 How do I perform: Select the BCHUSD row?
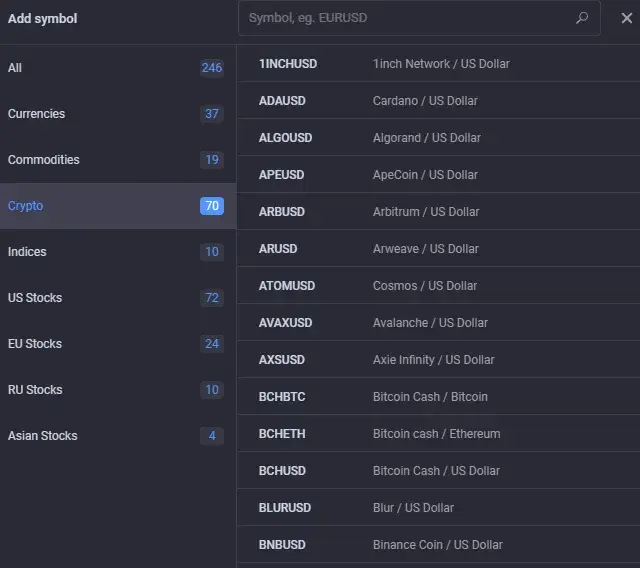click(x=438, y=471)
